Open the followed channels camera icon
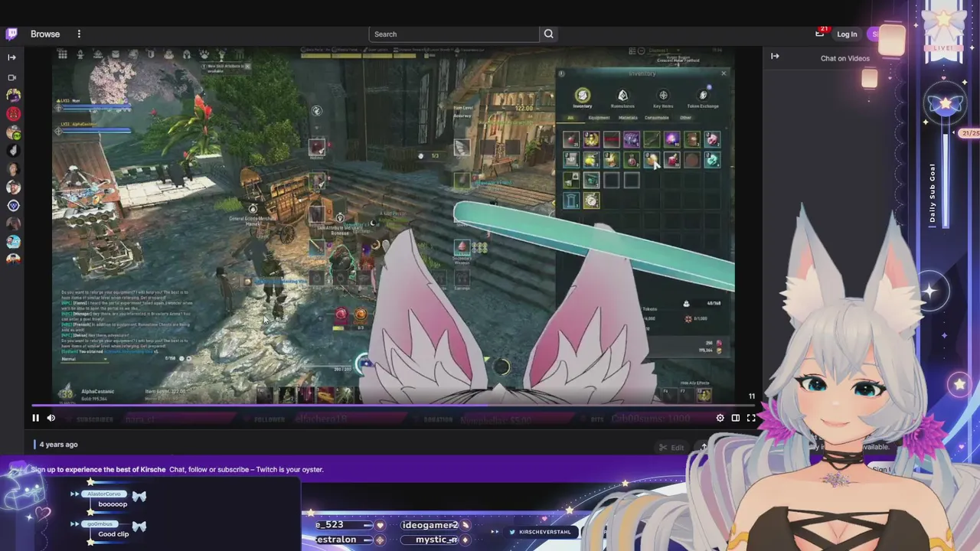The height and width of the screenshot is (551, 980). (x=11, y=77)
